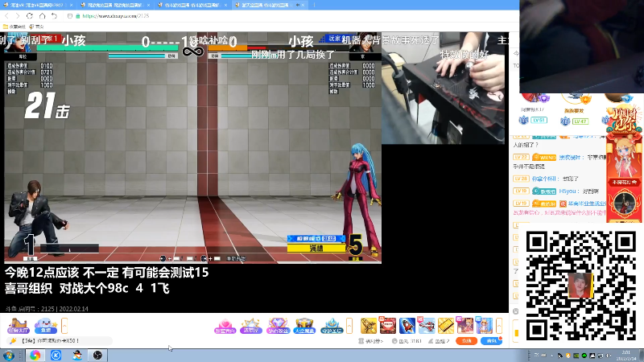Click the orange recharge button
The height and width of the screenshot is (362, 644).
coord(467,341)
